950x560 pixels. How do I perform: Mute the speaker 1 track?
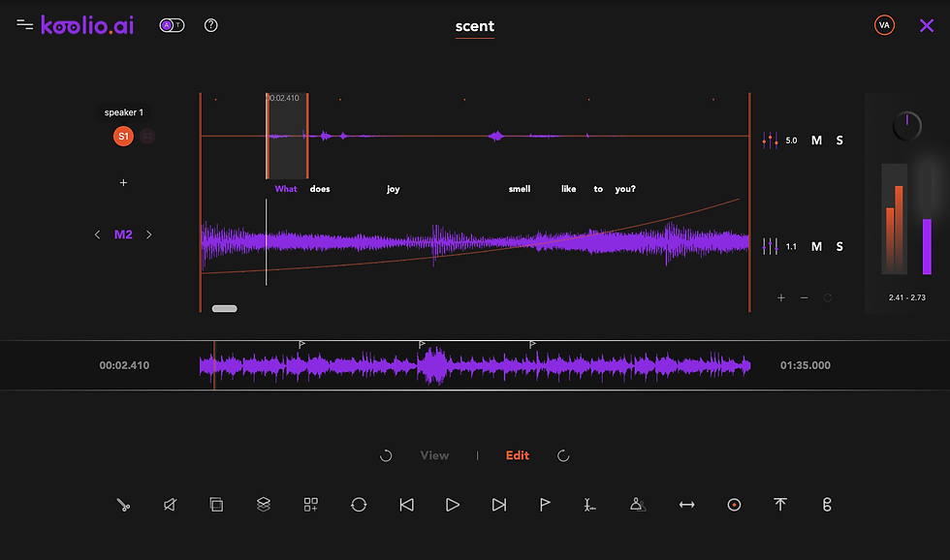(x=815, y=140)
